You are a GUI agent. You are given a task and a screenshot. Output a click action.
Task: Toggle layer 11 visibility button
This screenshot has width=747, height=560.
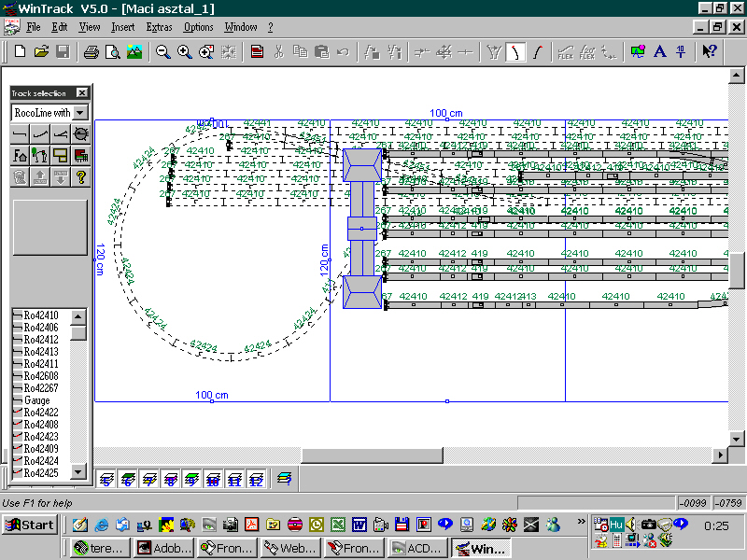coord(234,479)
